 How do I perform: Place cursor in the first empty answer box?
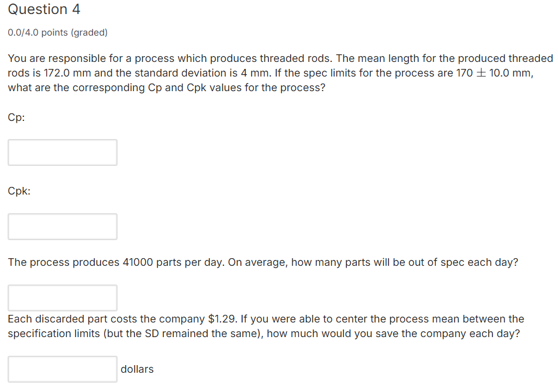click(x=62, y=152)
